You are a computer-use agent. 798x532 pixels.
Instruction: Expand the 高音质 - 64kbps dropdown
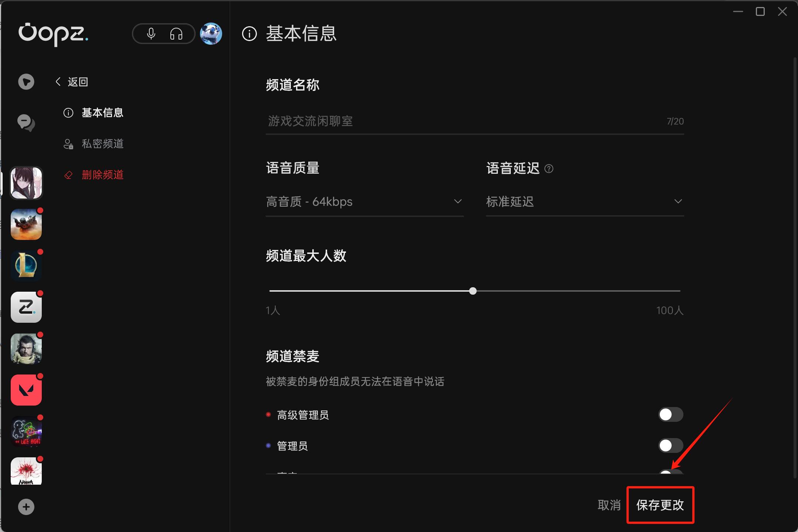click(364, 202)
